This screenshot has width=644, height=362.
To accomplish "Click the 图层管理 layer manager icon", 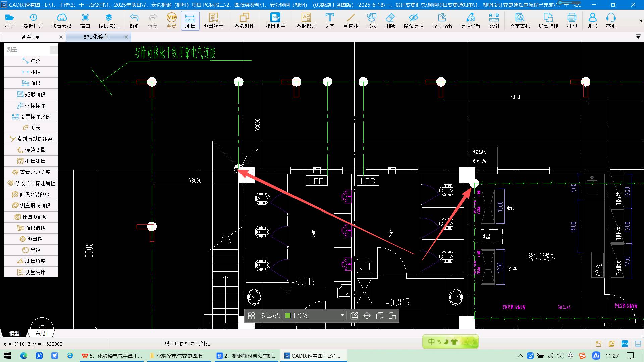I will [108, 18].
